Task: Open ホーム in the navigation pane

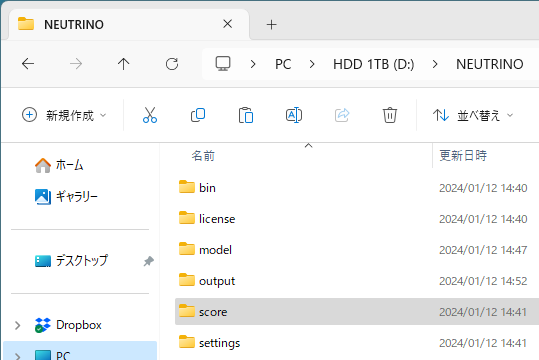Action: point(59,165)
